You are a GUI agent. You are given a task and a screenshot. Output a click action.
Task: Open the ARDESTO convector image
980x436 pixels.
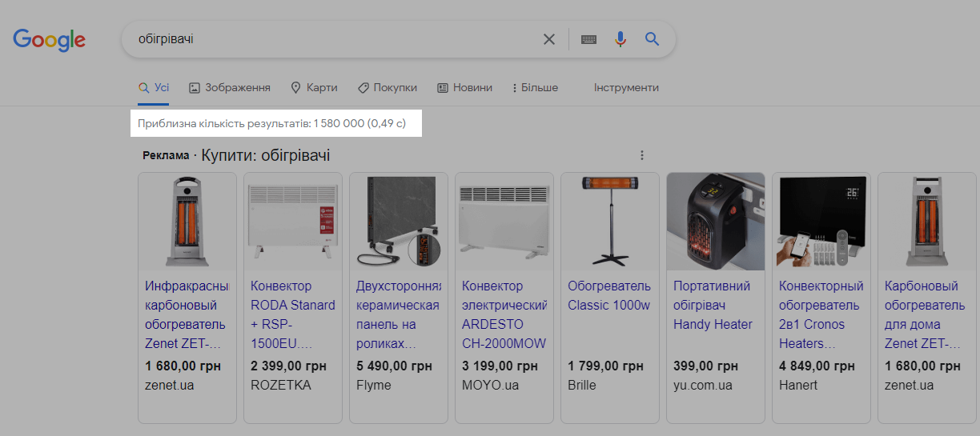[x=504, y=221]
